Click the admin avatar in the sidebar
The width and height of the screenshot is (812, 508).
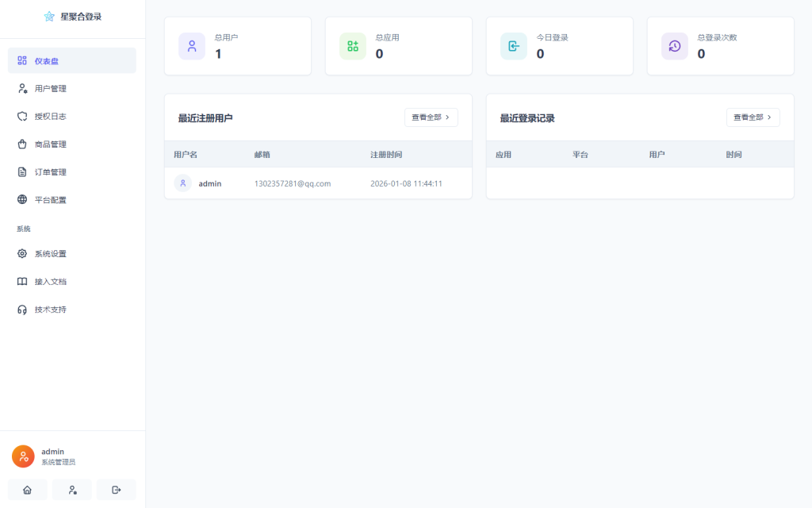[x=22, y=456]
